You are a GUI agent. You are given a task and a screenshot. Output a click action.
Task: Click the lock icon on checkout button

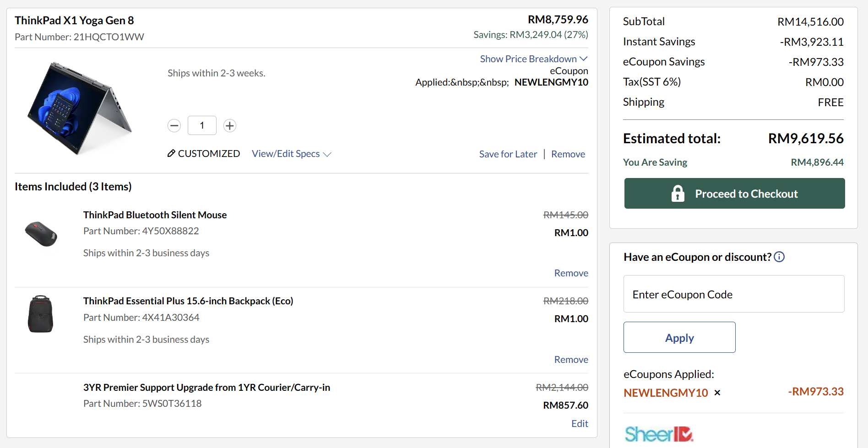pyautogui.click(x=678, y=194)
